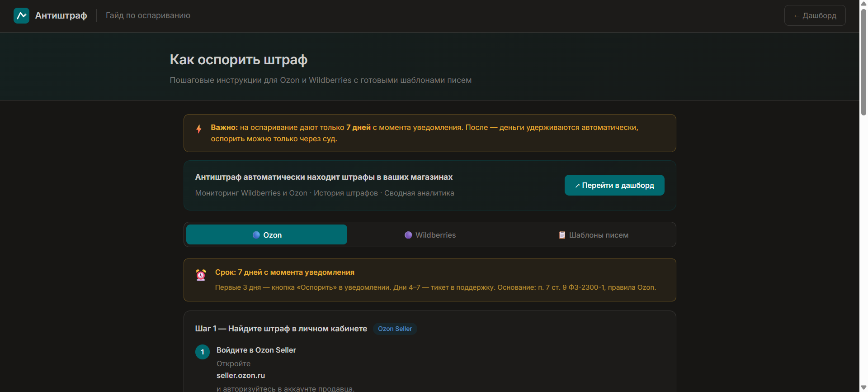
Task: Click the seller.ozon.ru address
Action: click(241, 375)
